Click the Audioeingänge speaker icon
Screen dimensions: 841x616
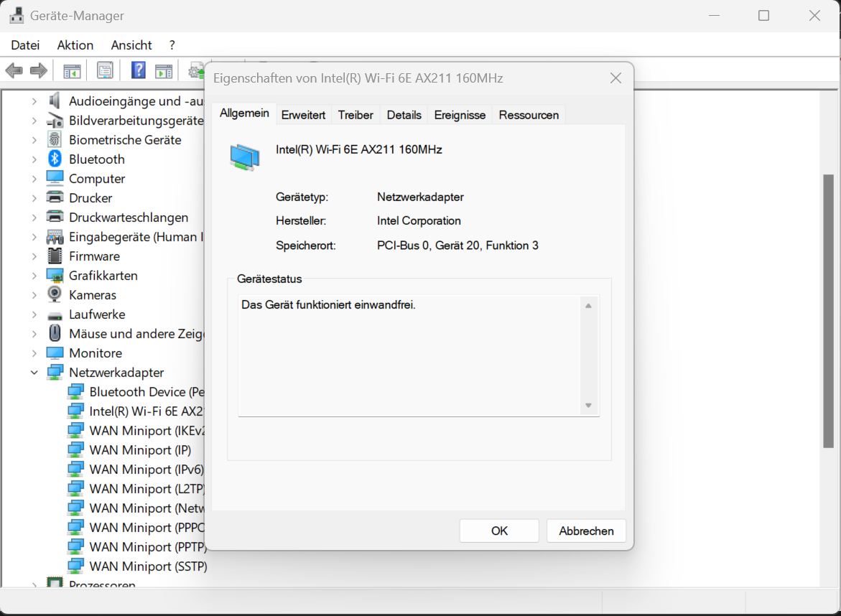pos(55,101)
